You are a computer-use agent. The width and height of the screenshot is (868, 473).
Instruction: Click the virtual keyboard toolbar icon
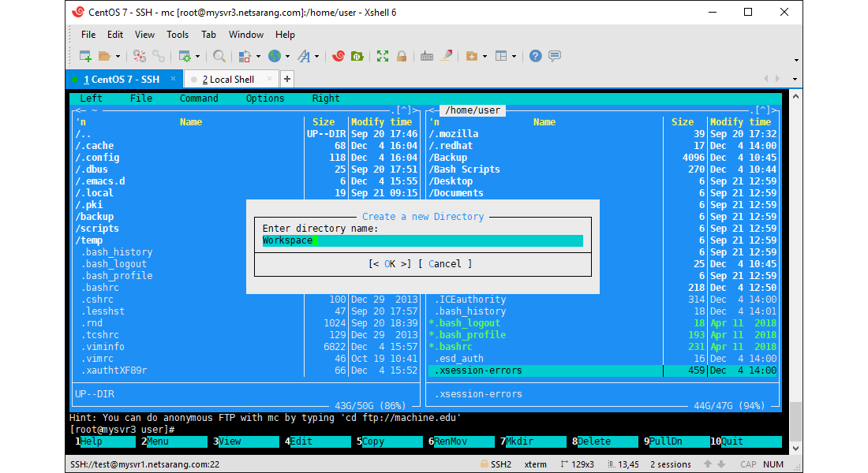pyautogui.click(x=427, y=56)
